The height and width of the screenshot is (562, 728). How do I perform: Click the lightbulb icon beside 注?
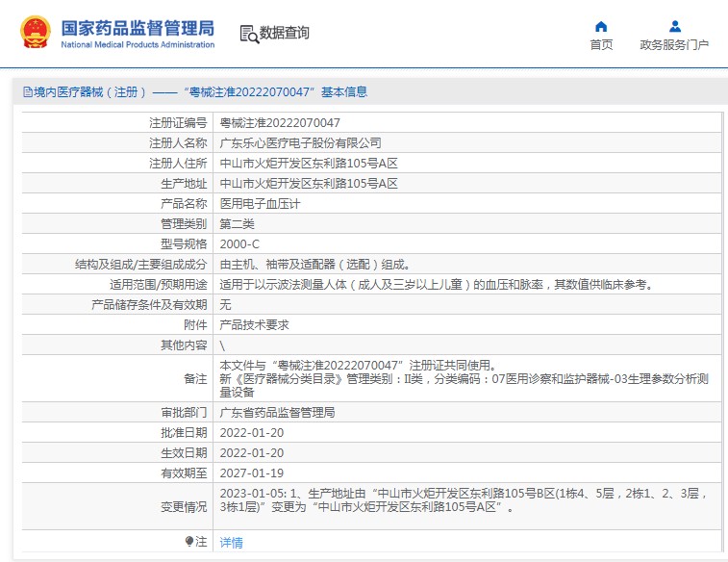coord(188,541)
